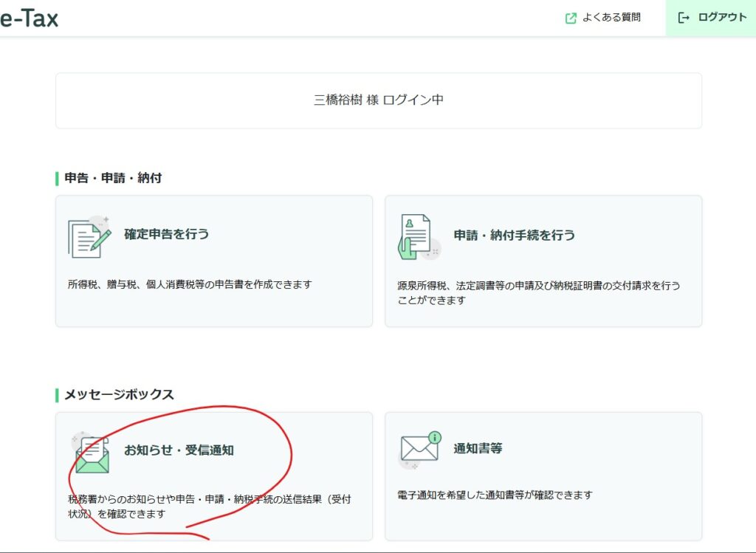756x553 pixels.
Task: Click the text 電子通知を希望した通知書等が確認できます
Action: coord(495,495)
